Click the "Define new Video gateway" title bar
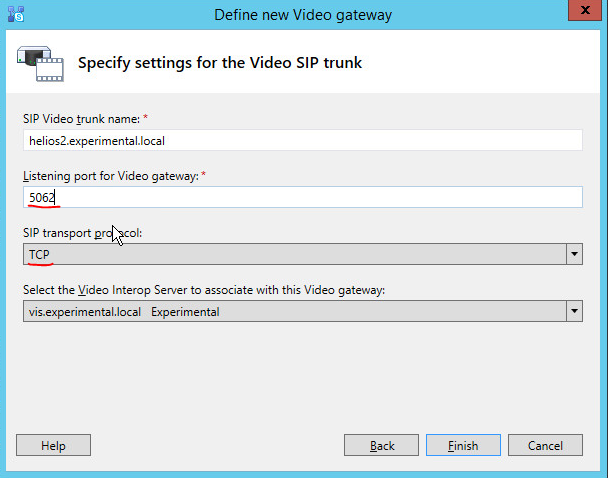 point(303,14)
